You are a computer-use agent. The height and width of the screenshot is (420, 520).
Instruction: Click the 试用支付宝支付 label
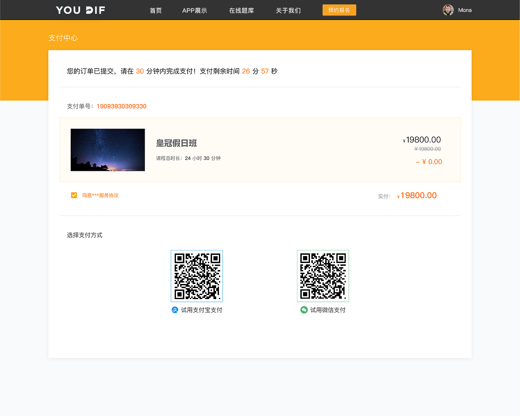coord(202,310)
